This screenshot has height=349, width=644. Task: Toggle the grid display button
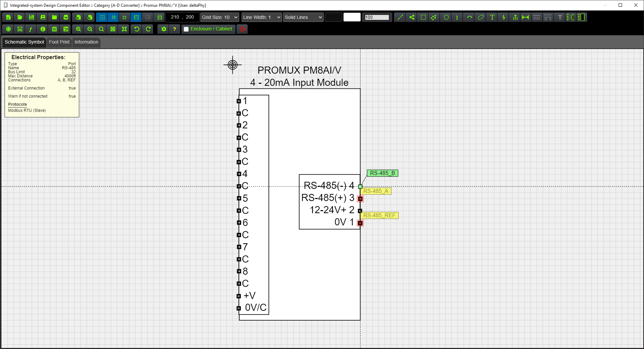click(102, 17)
